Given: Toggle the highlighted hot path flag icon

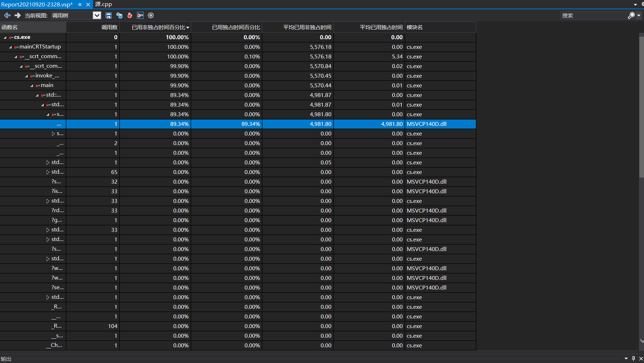Looking at the screenshot, I should pos(140,15).
